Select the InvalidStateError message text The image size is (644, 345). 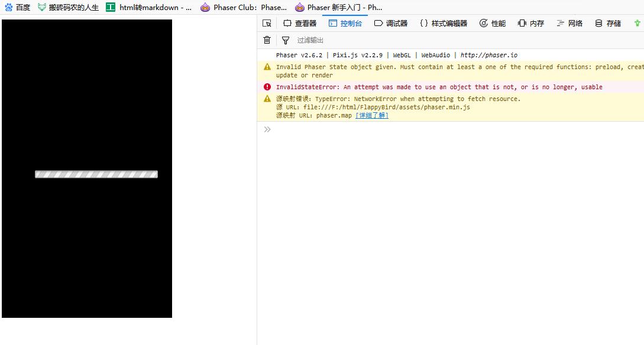[x=439, y=87]
